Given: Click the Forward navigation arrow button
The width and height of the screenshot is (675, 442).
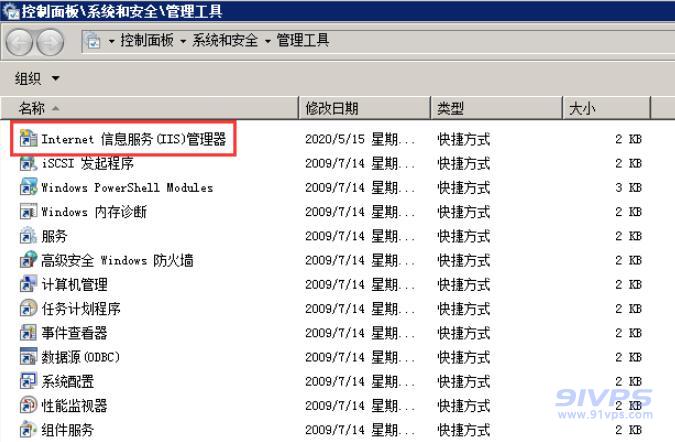Looking at the screenshot, I should click(x=50, y=42).
